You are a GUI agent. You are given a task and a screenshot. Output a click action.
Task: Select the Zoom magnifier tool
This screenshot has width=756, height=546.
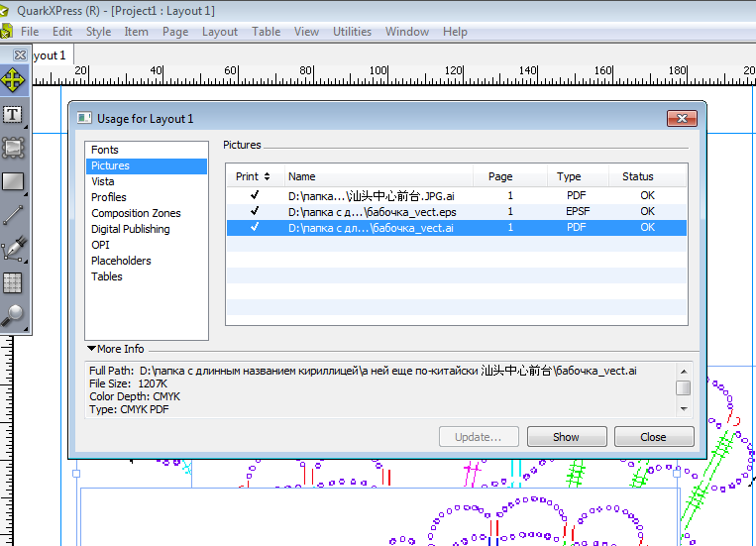(13, 316)
